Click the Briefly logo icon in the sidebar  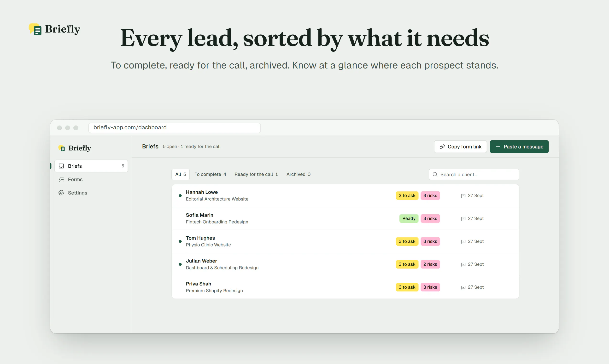coord(62,148)
